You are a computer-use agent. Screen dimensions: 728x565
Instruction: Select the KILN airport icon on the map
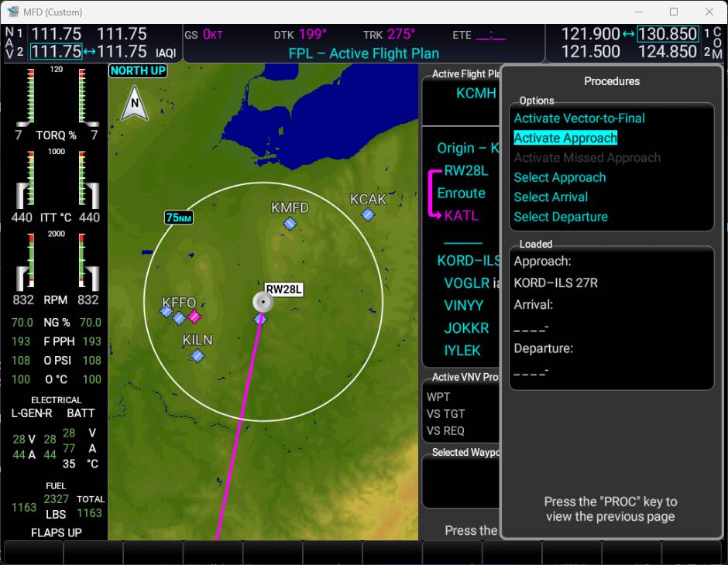[x=196, y=356]
